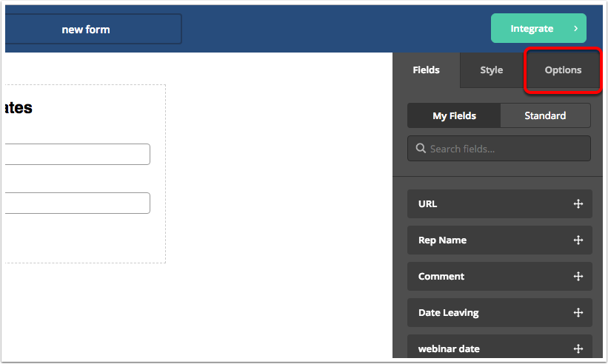Click the new form title box

[93, 29]
